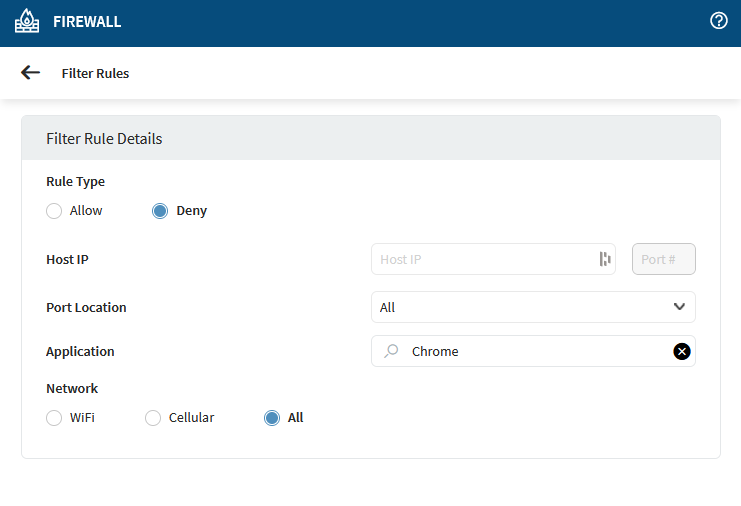The width and height of the screenshot is (741, 506).
Task: Select the Deny rule type
Action: [x=160, y=211]
